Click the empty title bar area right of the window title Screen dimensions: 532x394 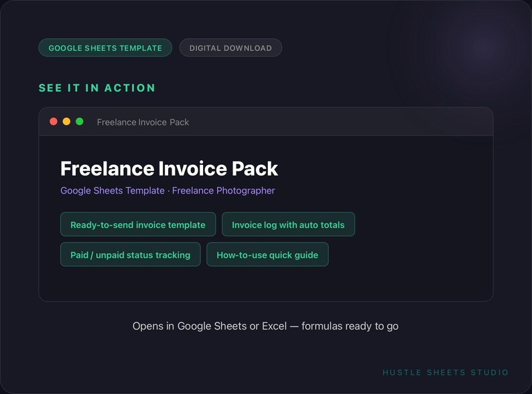click(x=339, y=122)
